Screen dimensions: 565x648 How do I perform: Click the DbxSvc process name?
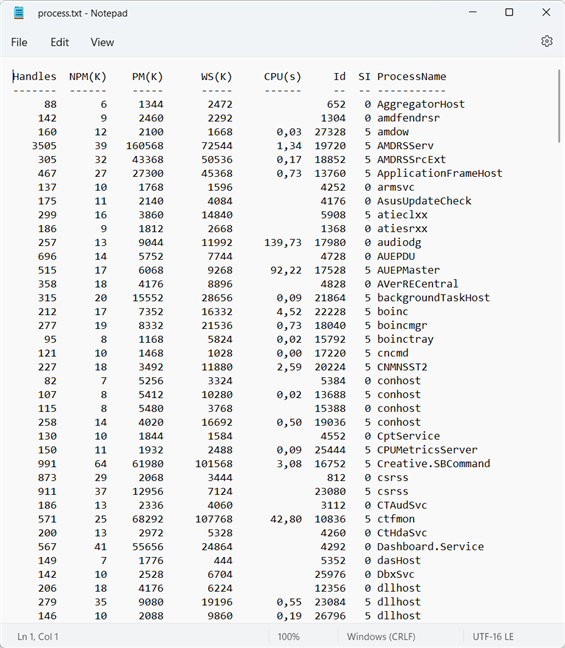click(x=396, y=575)
